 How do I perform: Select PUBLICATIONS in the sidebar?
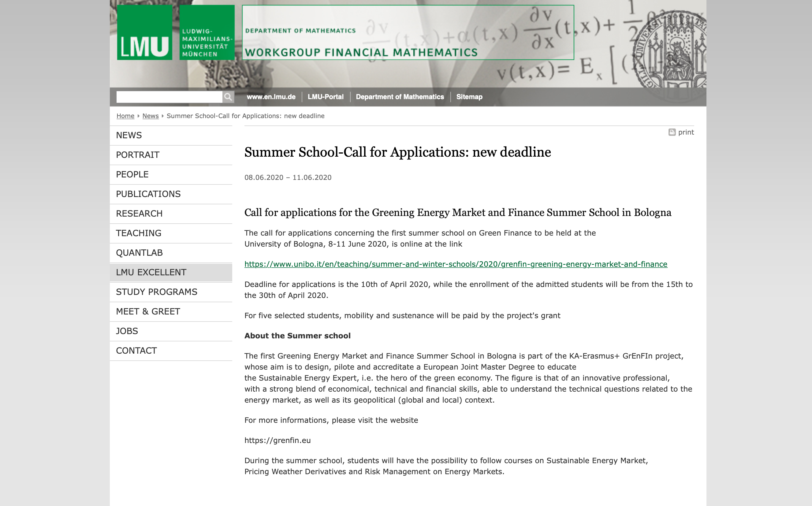point(171,194)
